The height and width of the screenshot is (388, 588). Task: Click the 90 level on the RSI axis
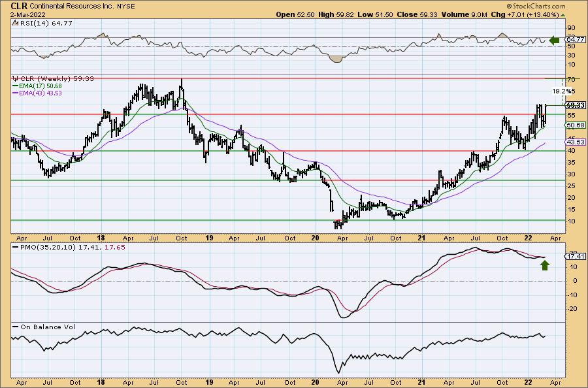pos(572,28)
